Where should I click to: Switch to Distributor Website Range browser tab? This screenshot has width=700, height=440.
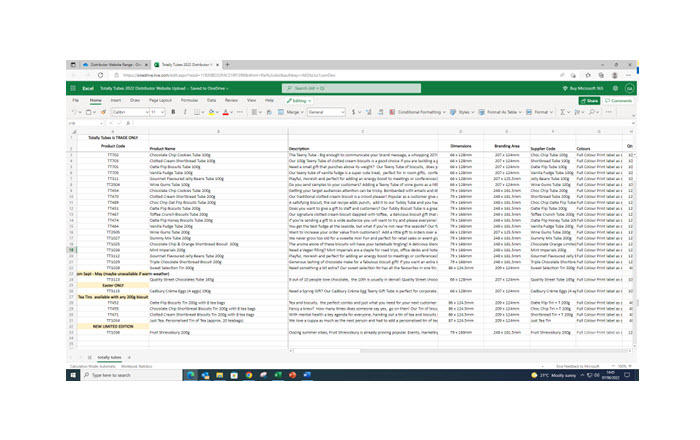pyautogui.click(x=115, y=65)
